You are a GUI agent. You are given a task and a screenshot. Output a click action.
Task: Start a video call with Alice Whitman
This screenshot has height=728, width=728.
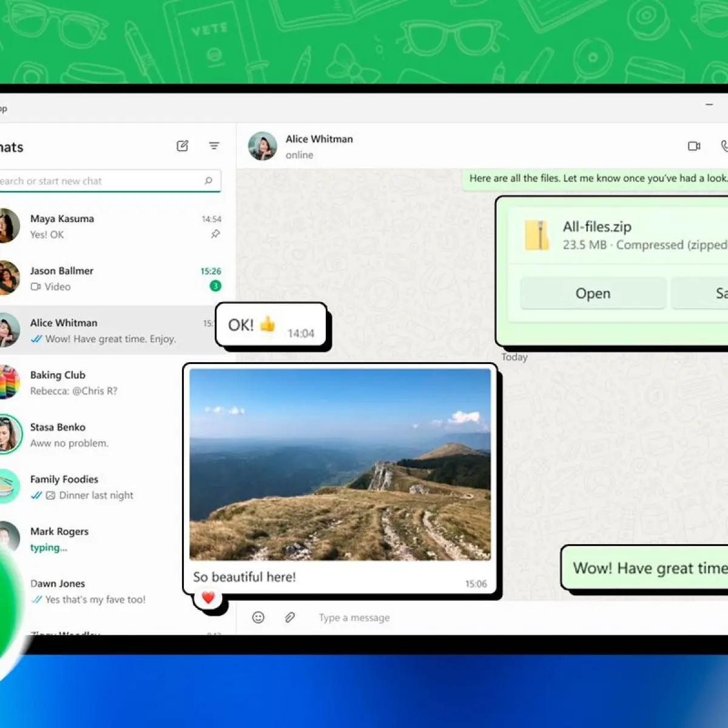[694, 146]
